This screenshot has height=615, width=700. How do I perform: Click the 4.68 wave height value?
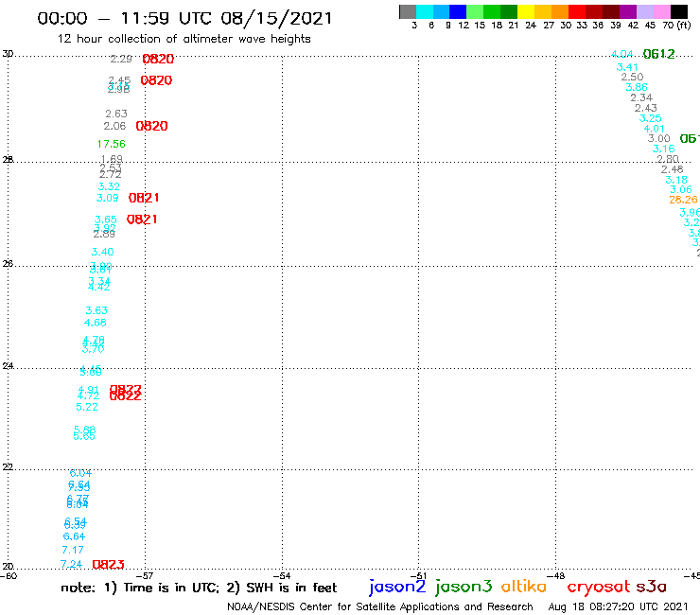(x=96, y=323)
